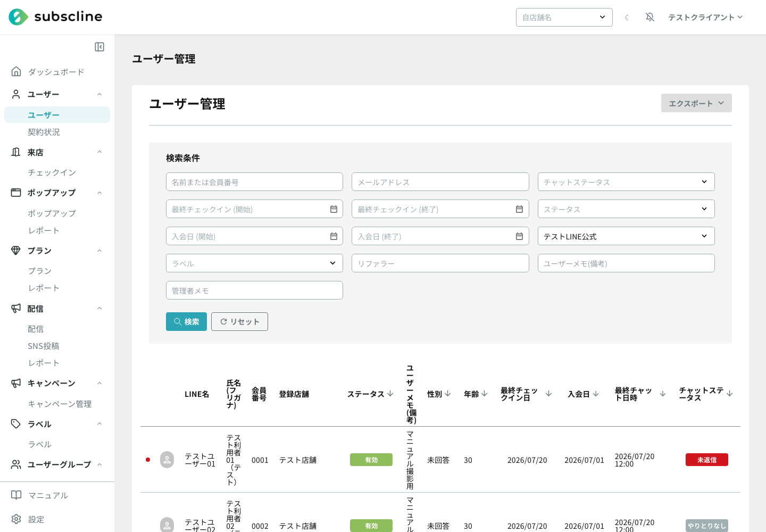Sort by 最終チャット日時 arrow
Viewport: 766px width, 532px height.
(663, 394)
